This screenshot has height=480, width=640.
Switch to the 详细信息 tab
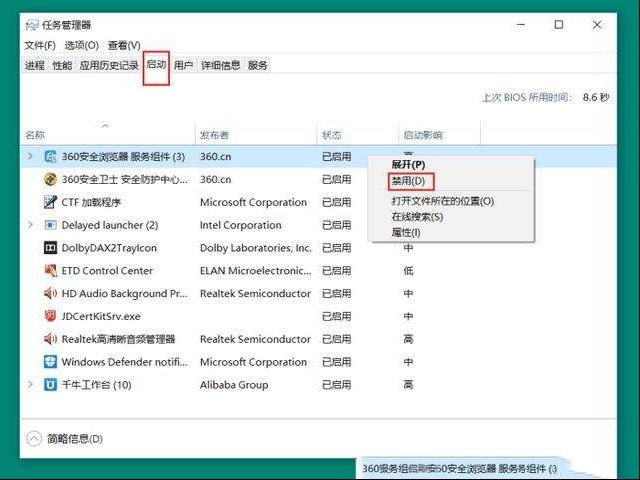pos(220,65)
